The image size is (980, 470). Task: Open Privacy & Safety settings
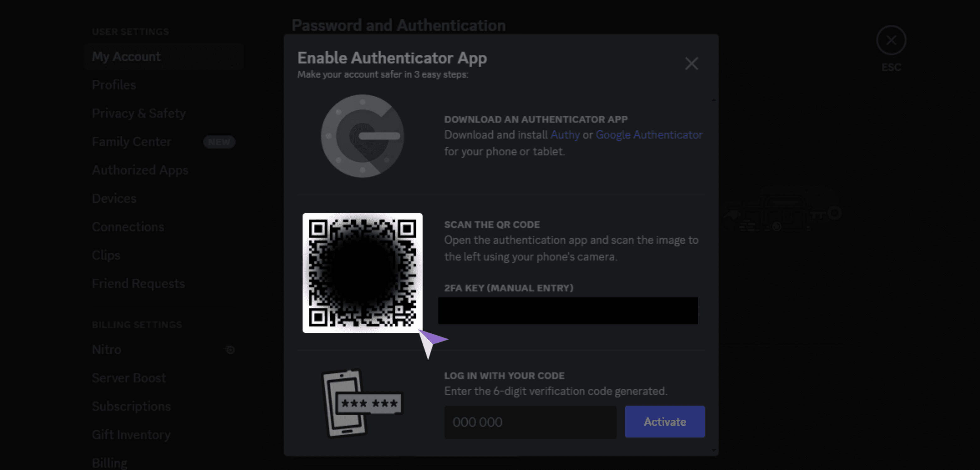click(139, 113)
